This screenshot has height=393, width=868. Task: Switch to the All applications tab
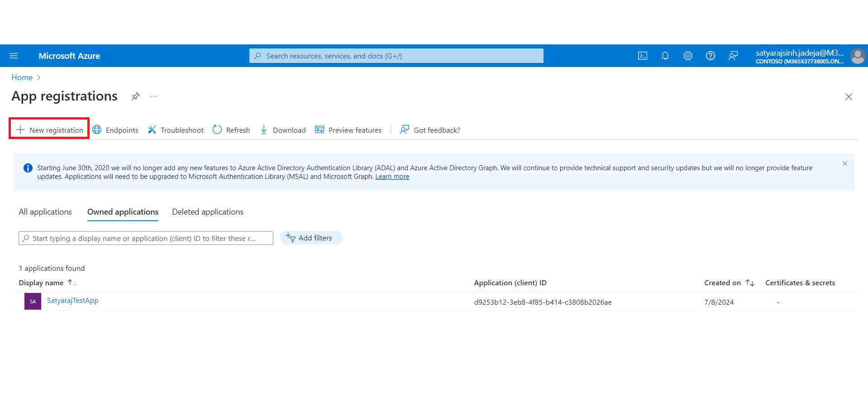(45, 212)
